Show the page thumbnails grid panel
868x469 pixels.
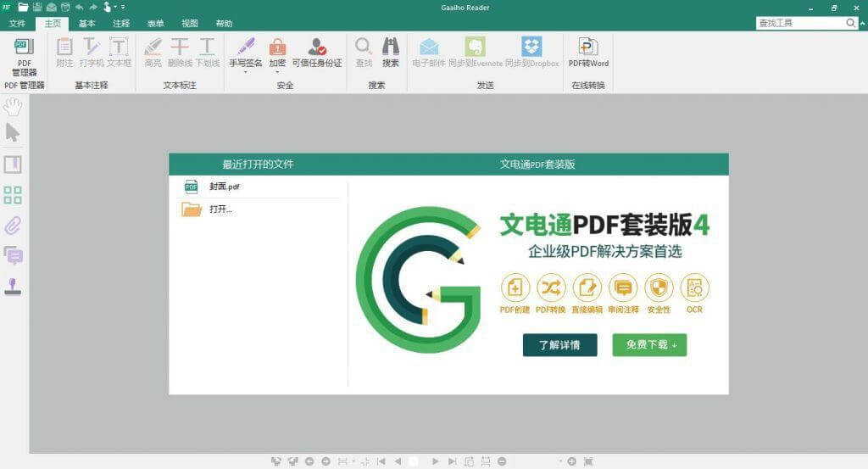[x=13, y=196]
